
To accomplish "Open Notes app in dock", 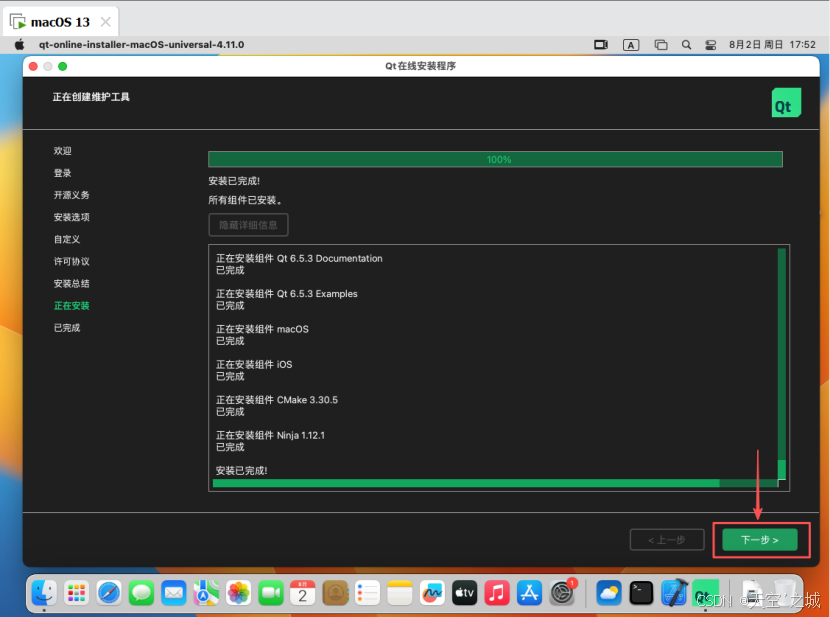I will click(400, 593).
